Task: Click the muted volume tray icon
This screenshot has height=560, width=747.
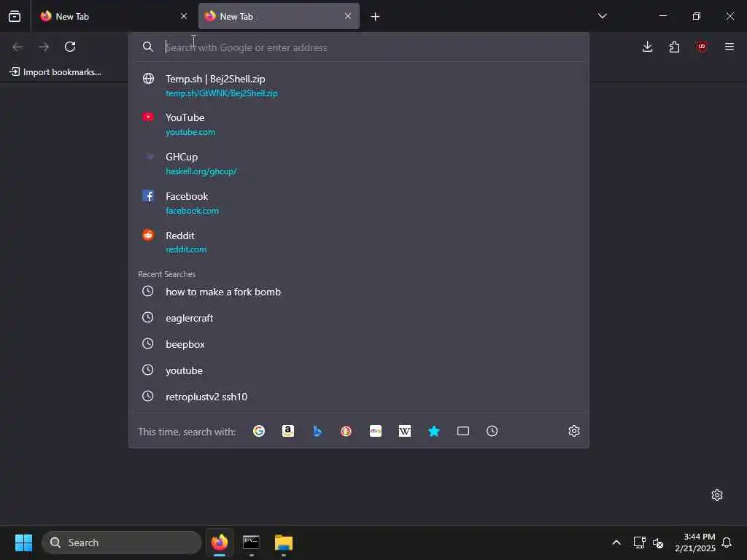Action: click(658, 542)
